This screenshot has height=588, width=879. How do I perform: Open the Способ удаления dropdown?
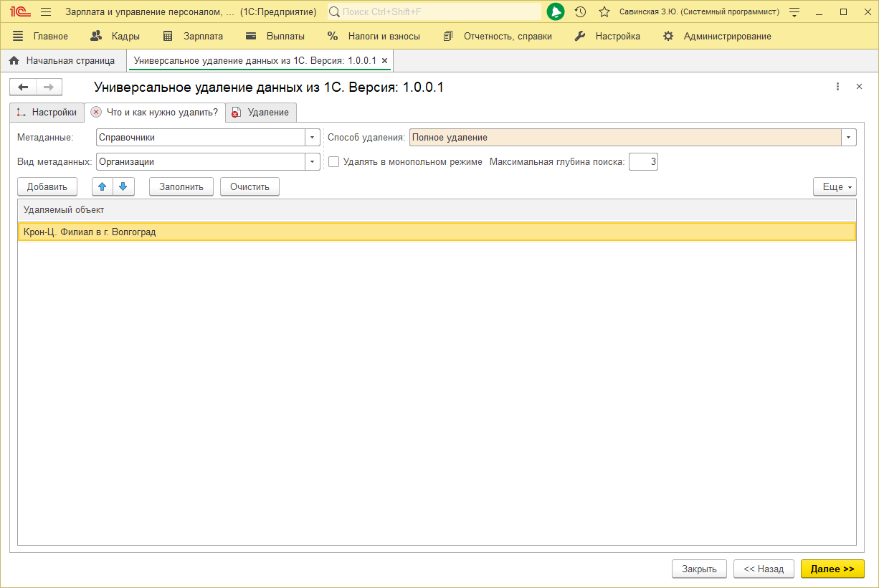point(849,138)
